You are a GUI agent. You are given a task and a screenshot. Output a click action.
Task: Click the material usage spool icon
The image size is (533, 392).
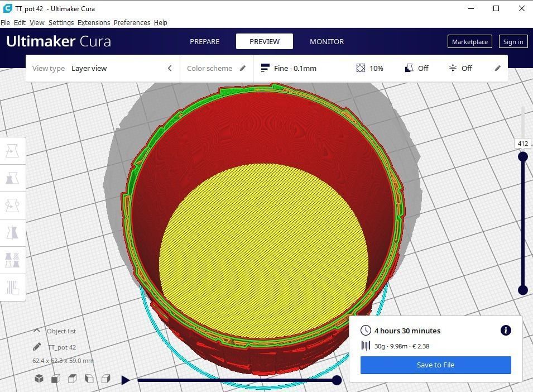click(366, 346)
